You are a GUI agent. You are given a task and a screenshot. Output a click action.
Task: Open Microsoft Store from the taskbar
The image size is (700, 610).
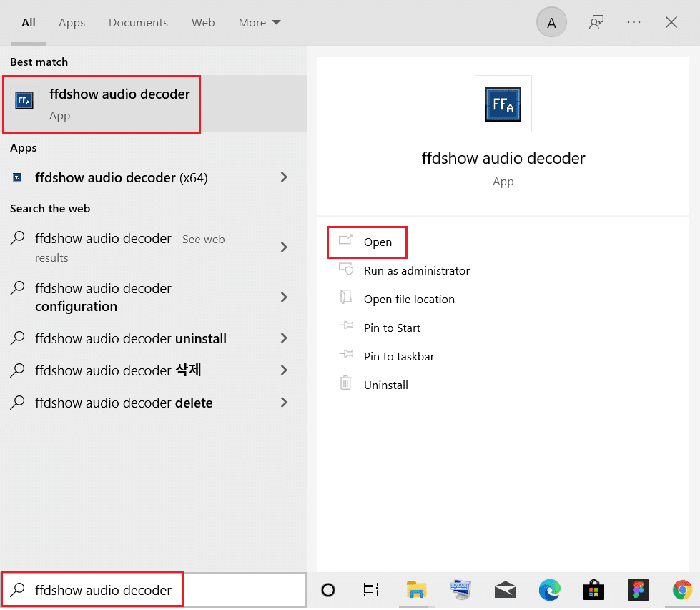(593, 591)
